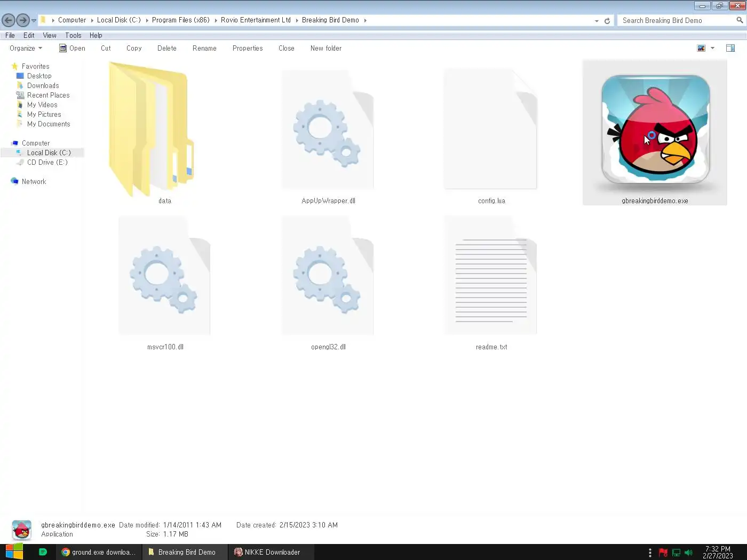747x560 pixels.
Task: Click Delete in the toolbar
Action: (167, 48)
